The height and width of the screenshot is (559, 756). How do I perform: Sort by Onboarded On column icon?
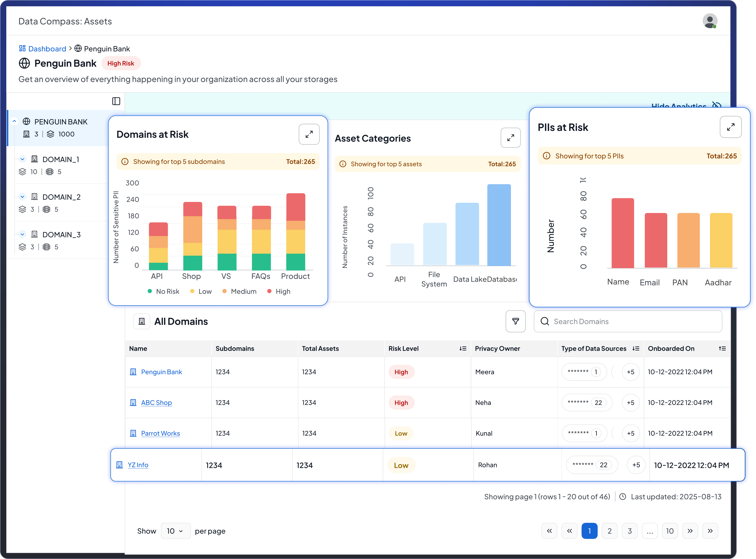pos(722,349)
